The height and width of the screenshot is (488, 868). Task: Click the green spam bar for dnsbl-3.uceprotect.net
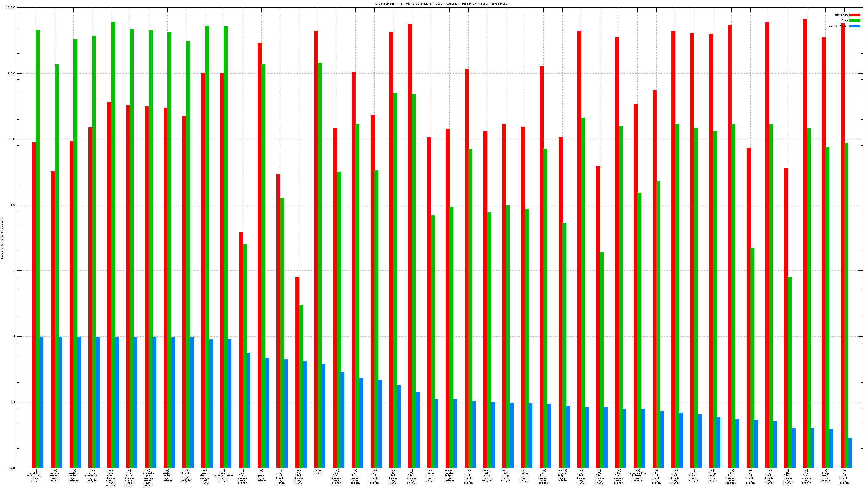click(38, 236)
